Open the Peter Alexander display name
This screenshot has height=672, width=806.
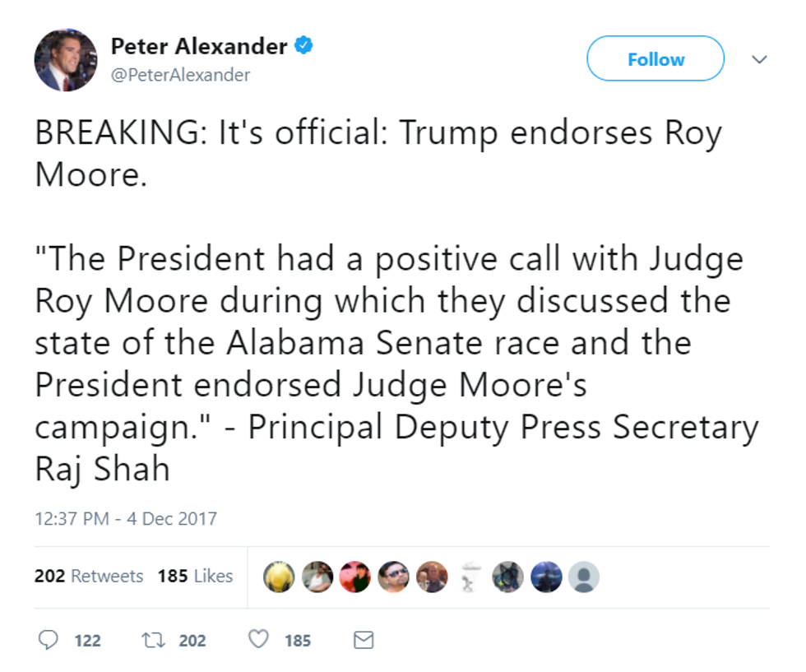pos(199,46)
